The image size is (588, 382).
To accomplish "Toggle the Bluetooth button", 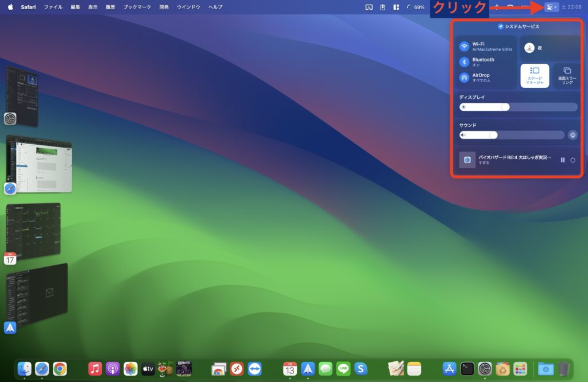I will [465, 62].
